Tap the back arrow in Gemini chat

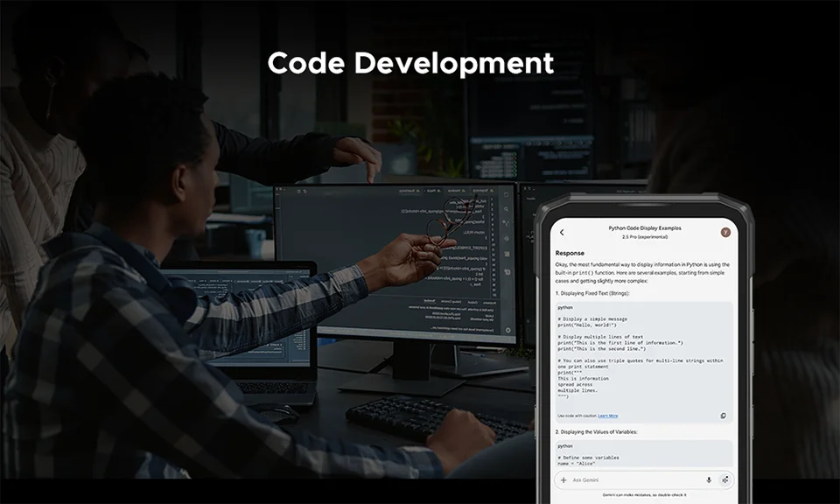562,232
